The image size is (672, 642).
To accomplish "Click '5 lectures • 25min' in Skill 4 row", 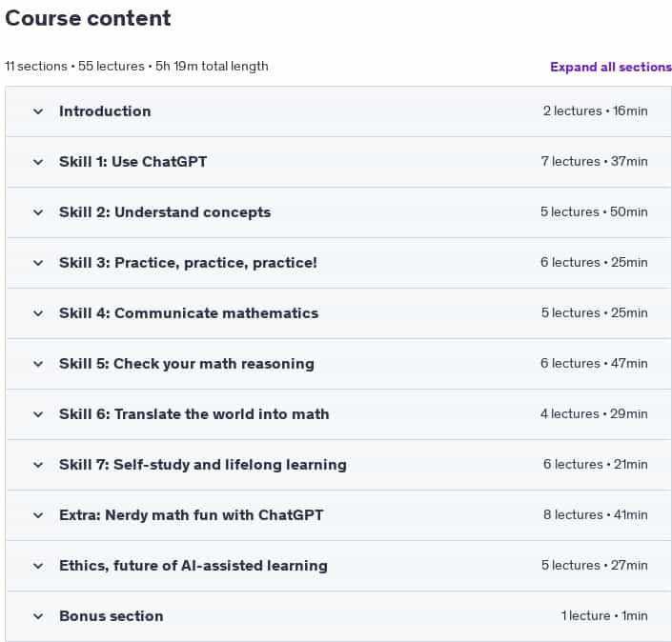I will pyautogui.click(x=595, y=312).
